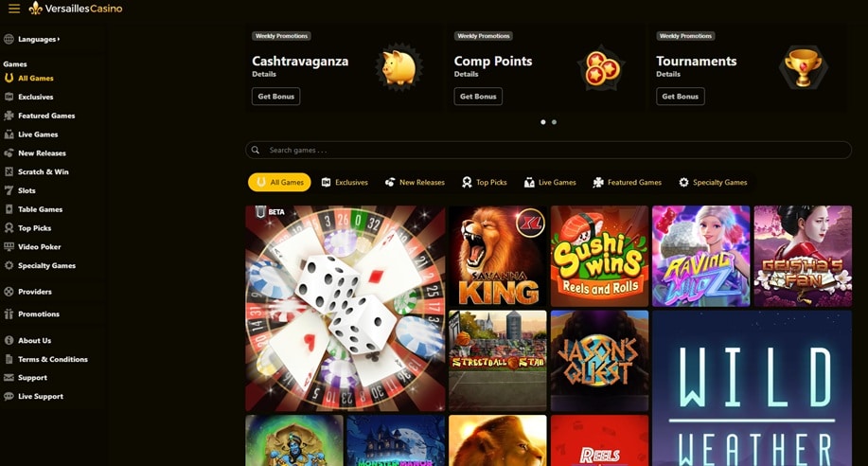This screenshot has height=466, width=868.
Task: Click the Video Poker sidebar icon
Action: [x=9, y=246]
